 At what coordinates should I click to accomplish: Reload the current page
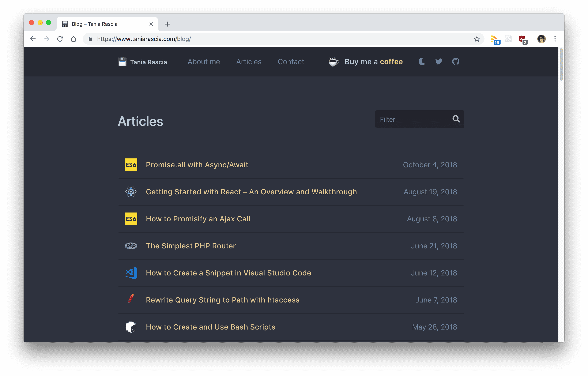coord(60,39)
